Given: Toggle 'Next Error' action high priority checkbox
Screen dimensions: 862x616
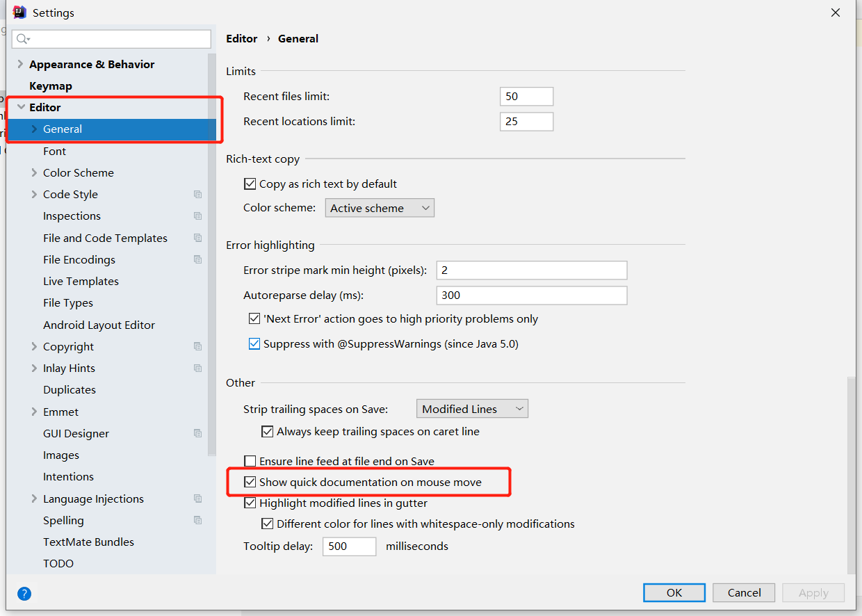Looking at the screenshot, I should pyautogui.click(x=254, y=319).
